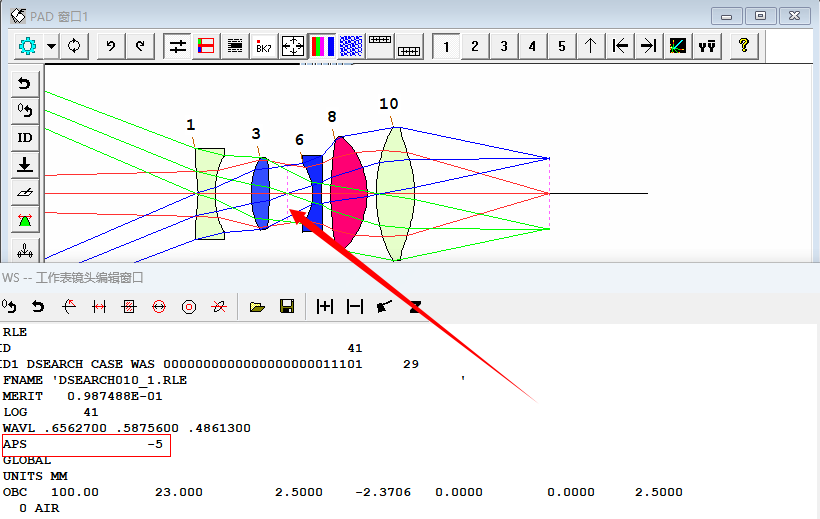Click the red concentric circles aperture icon
The height and width of the screenshot is (519, 820).
tap(189, 306)
